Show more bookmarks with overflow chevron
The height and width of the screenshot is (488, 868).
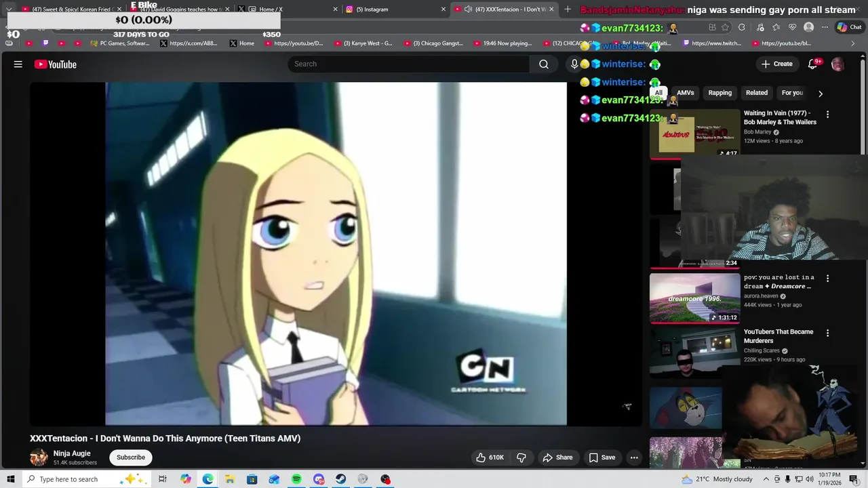pos(853,43)
